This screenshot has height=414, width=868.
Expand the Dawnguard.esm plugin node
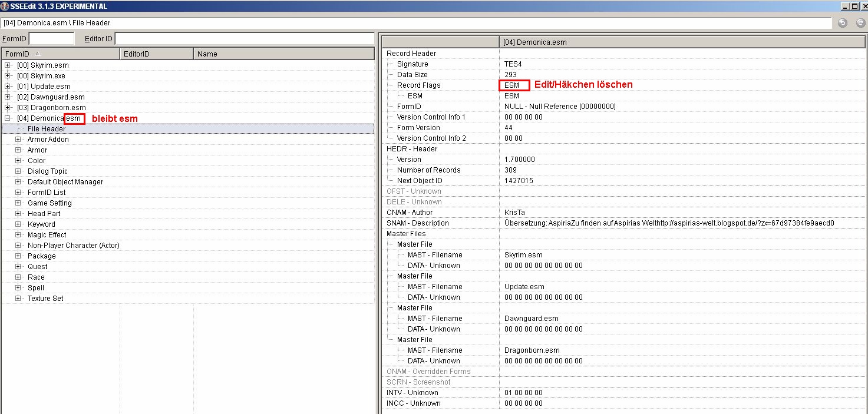(x=8, y=97)
